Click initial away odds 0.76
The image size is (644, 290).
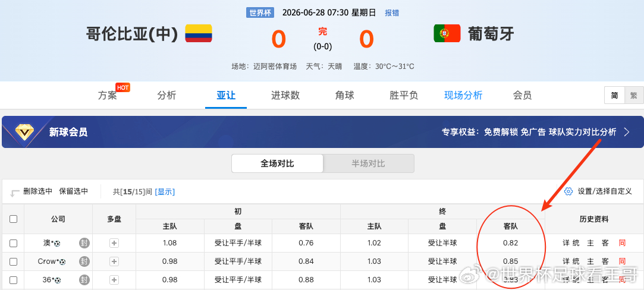coord(306,243)
